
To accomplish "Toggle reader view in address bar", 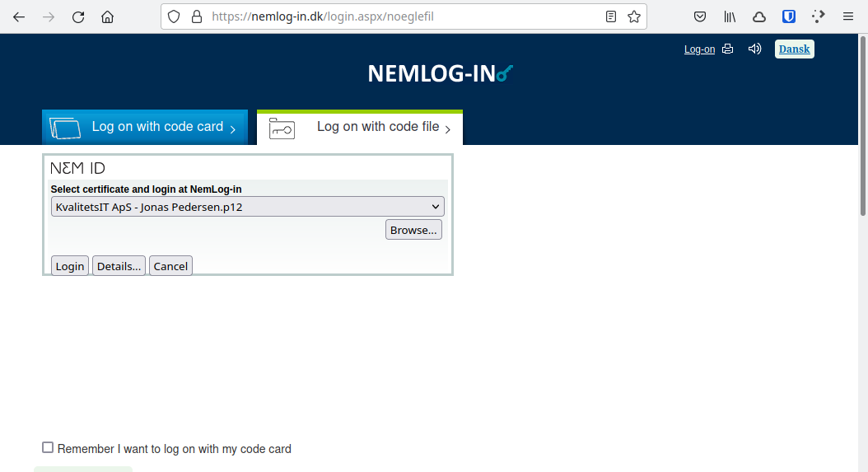I will click(610, 16).
